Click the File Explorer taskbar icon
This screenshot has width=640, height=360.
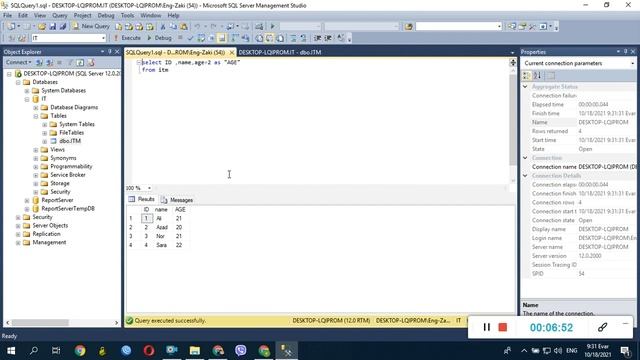(195, 351)
